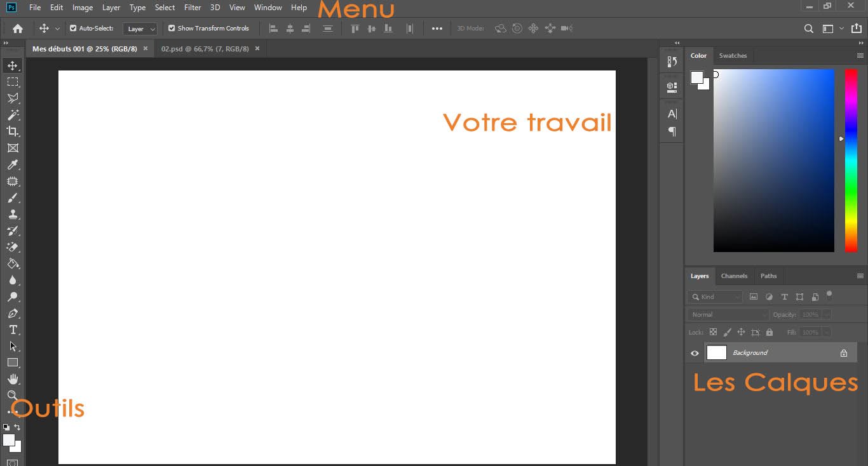Open the File menu
868x466 pixels.
point(35,8)
